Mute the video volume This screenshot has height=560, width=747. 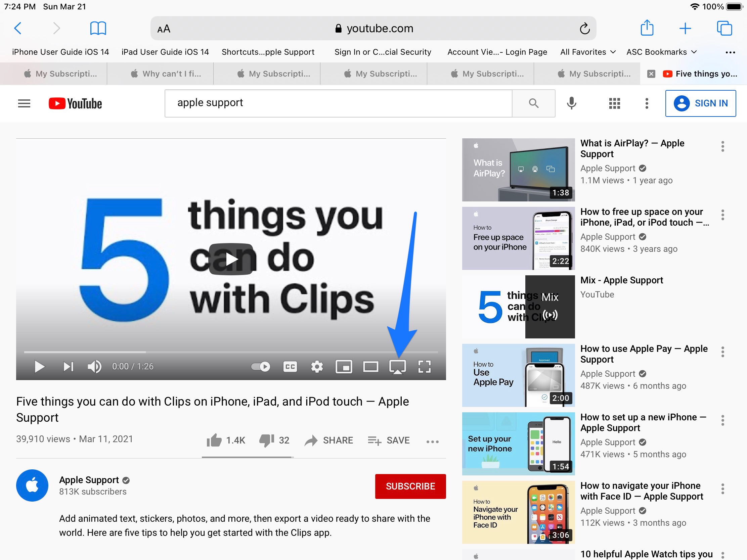(x=94, y=367)
